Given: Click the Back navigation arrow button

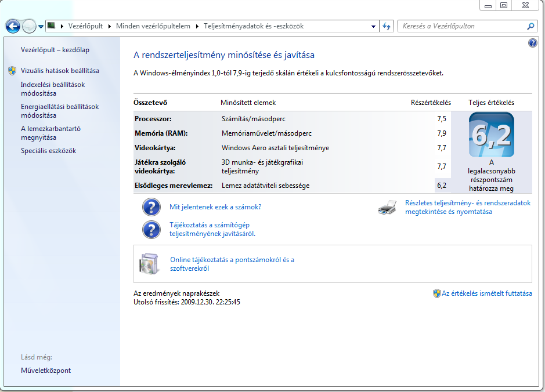Looking at the screenshot, I should pos(13,27).
